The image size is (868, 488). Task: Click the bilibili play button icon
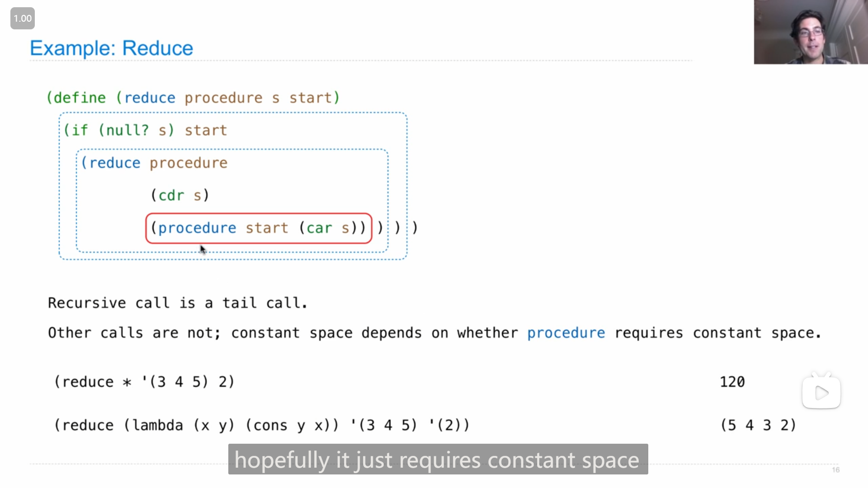[821, 393]
